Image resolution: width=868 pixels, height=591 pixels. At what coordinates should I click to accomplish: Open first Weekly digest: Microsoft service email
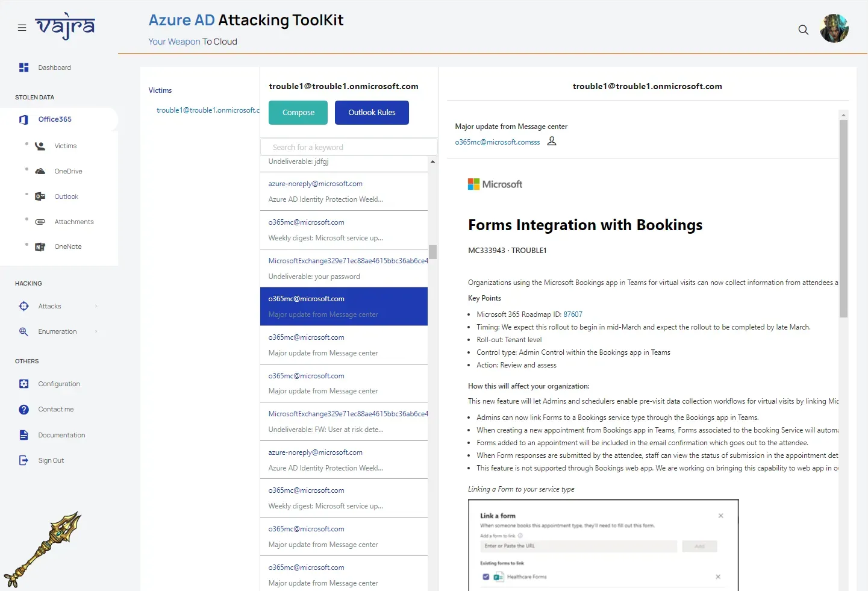pos(344,230)
